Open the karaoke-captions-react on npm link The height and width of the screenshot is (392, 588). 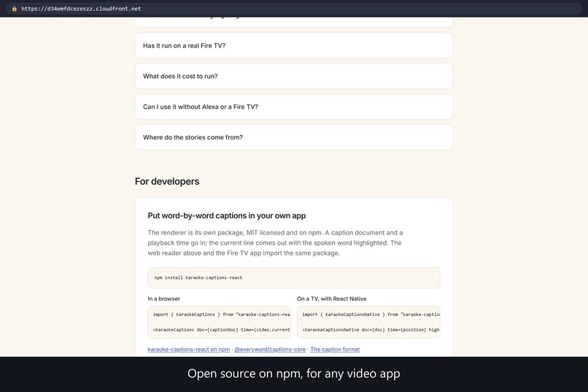(189, 349)
